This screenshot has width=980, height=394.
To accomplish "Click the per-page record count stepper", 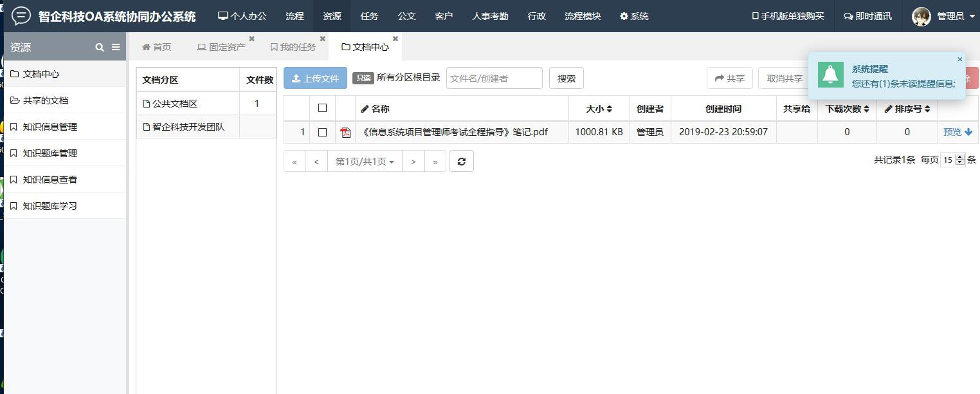I will 959,160.
